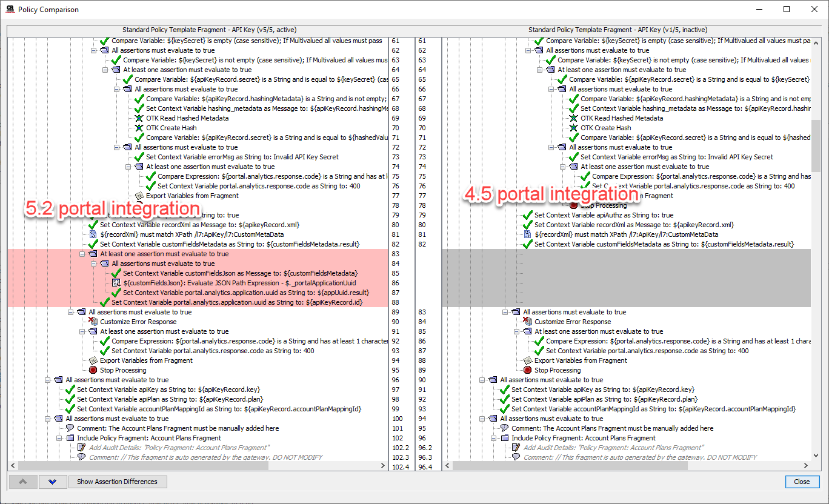The image size is (829, 504).
Task: Click Include Policy Fragment icon in v5/5 pane
Action: click(x=70, y=438)
